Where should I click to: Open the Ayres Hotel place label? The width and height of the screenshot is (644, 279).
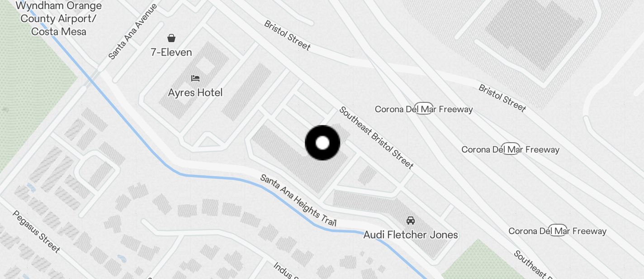click(x=195, y=93)
